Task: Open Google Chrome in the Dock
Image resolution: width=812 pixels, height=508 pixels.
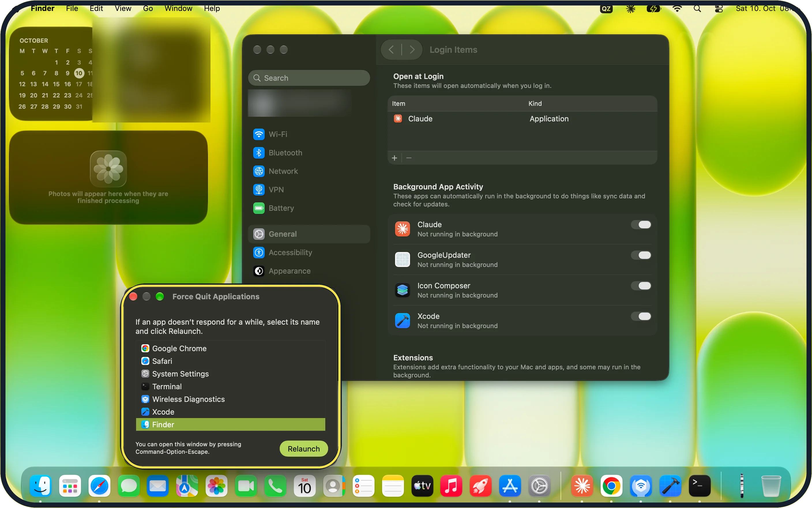Action: (x=611, y=486)
